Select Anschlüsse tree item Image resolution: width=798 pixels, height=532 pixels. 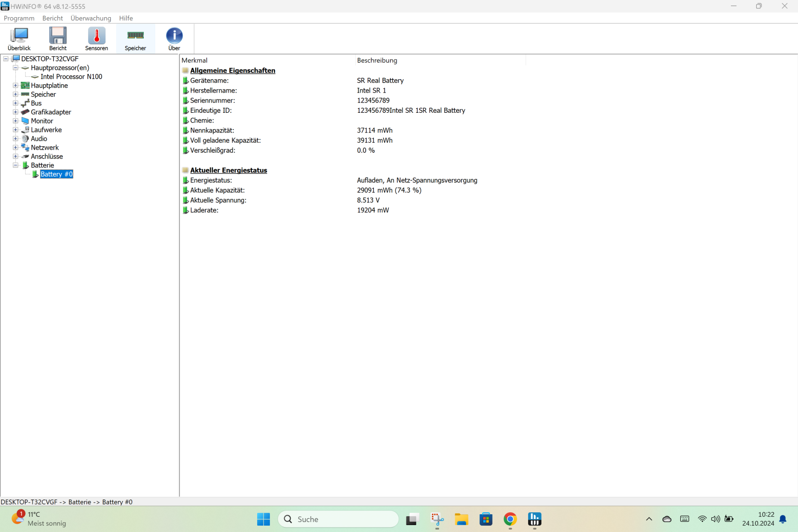[47, 156]
